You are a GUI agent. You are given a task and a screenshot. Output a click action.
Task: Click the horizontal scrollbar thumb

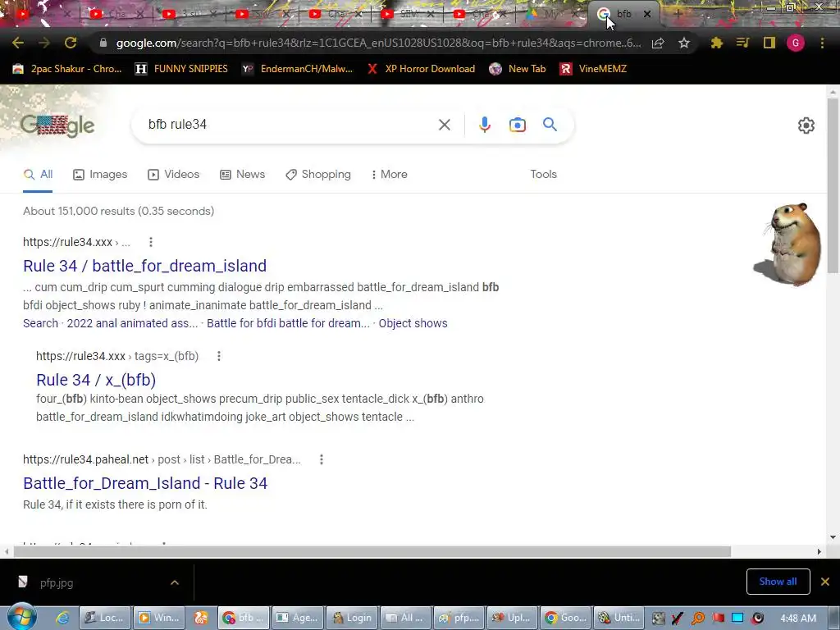tap(372, 551)
